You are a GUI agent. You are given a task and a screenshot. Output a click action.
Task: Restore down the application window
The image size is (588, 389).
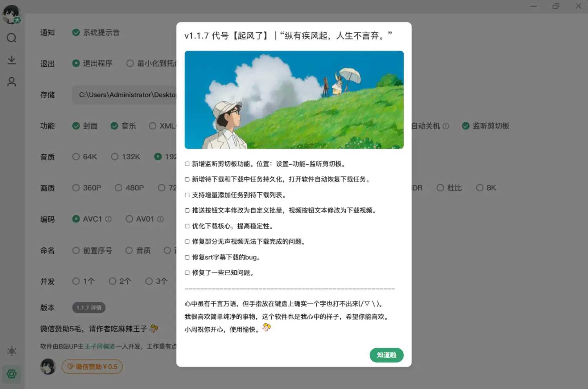556,6
